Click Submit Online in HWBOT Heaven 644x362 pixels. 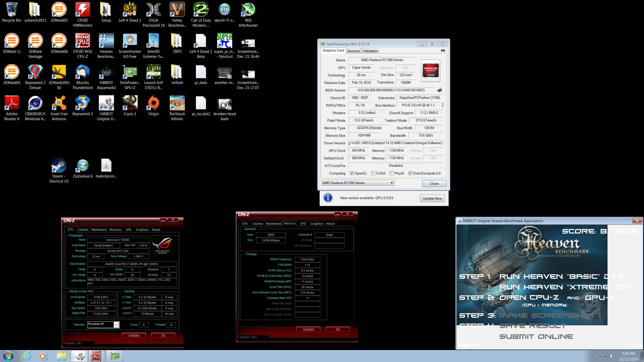click(x=536, y=337)
